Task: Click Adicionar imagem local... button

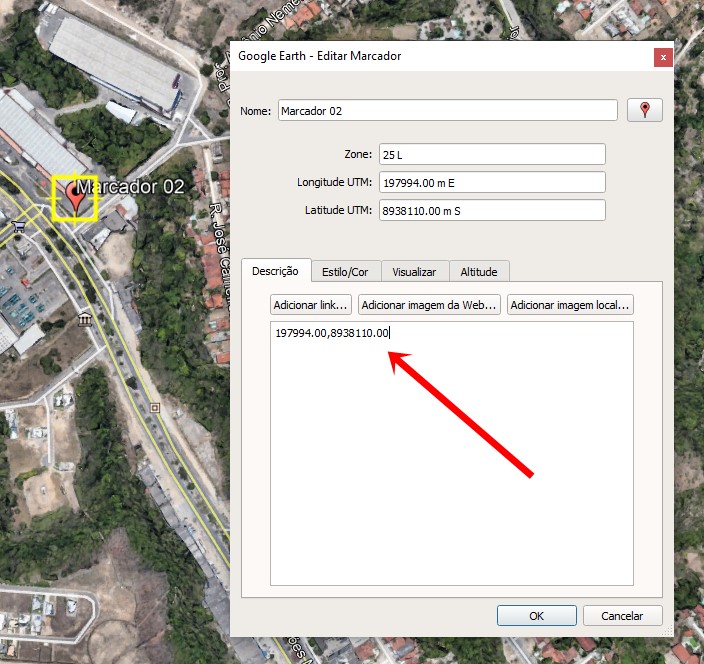Action: [x=570, y=305]
